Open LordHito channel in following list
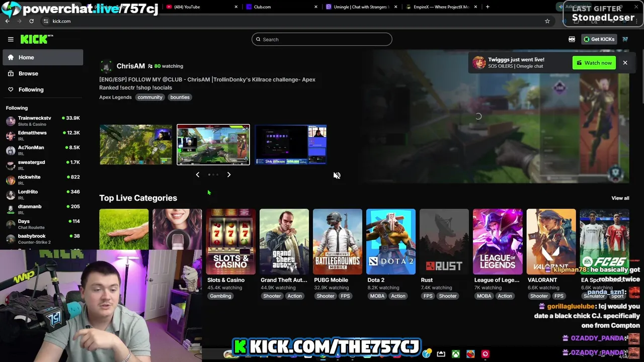The image size is (644, 362). click(43, 195)
